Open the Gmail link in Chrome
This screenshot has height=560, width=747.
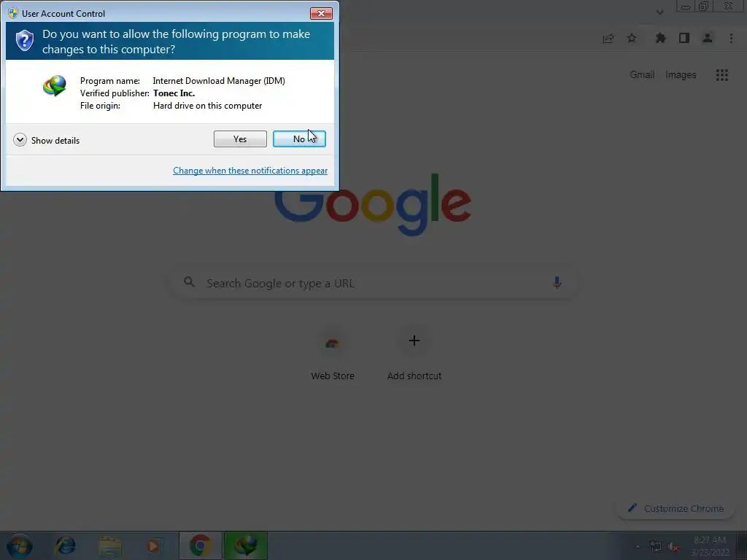[x=642, y=75]
